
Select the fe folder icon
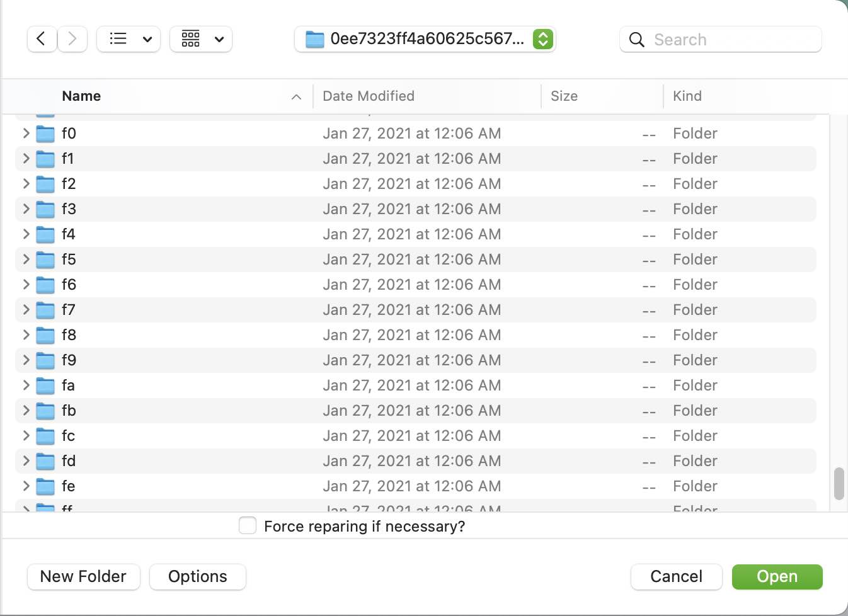point(45,486)
